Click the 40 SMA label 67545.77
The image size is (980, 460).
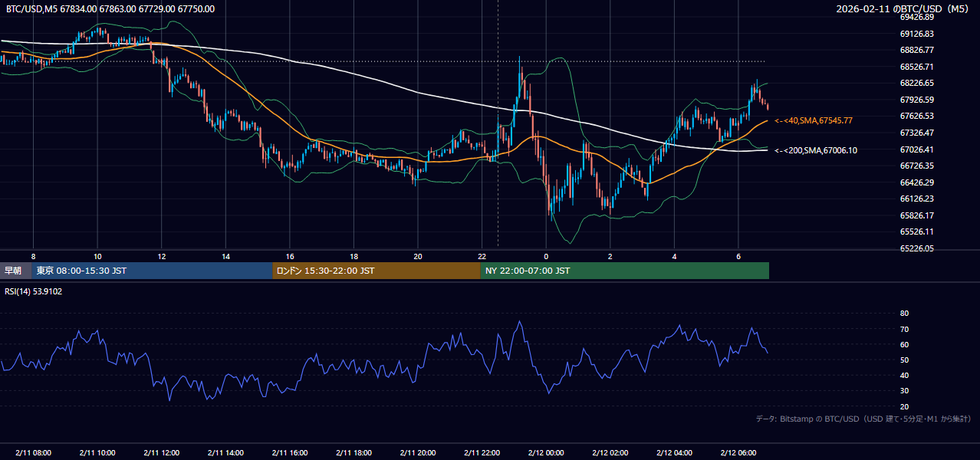pos(814,120)
